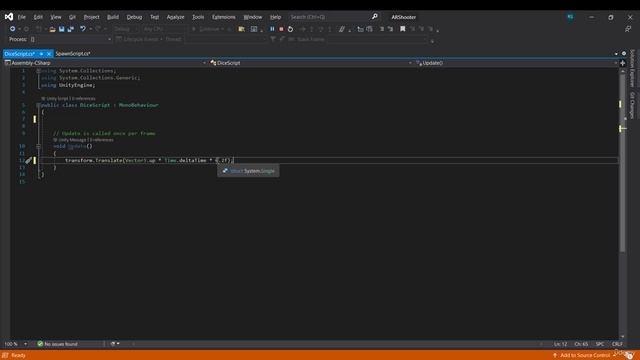Screen dimensions: 640x360
Task: Collapse the Update method block
Action: [x=38, y=146]
